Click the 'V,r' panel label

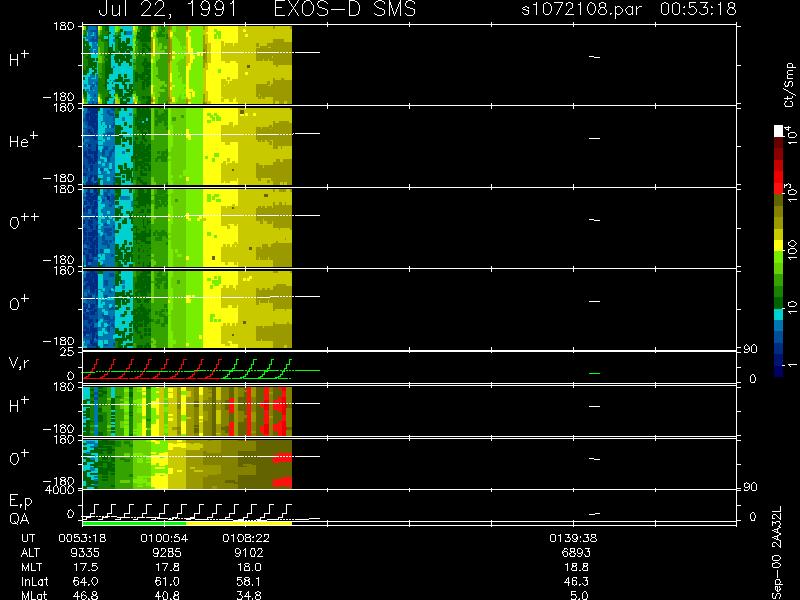tap(19, 363)
